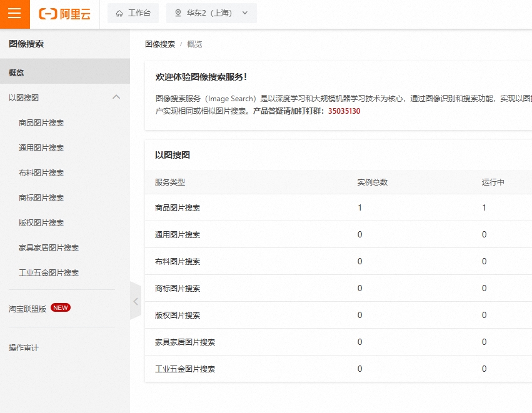Collapse the sidebar using the arrow handle

coord(136,301)
